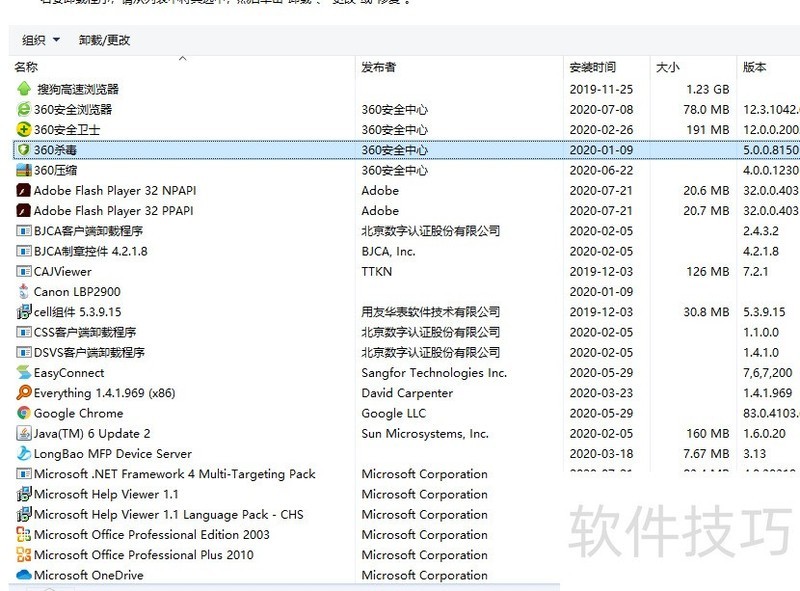Open the 组织 dropdown menu
800x591 pixels.
coord(41,40)
